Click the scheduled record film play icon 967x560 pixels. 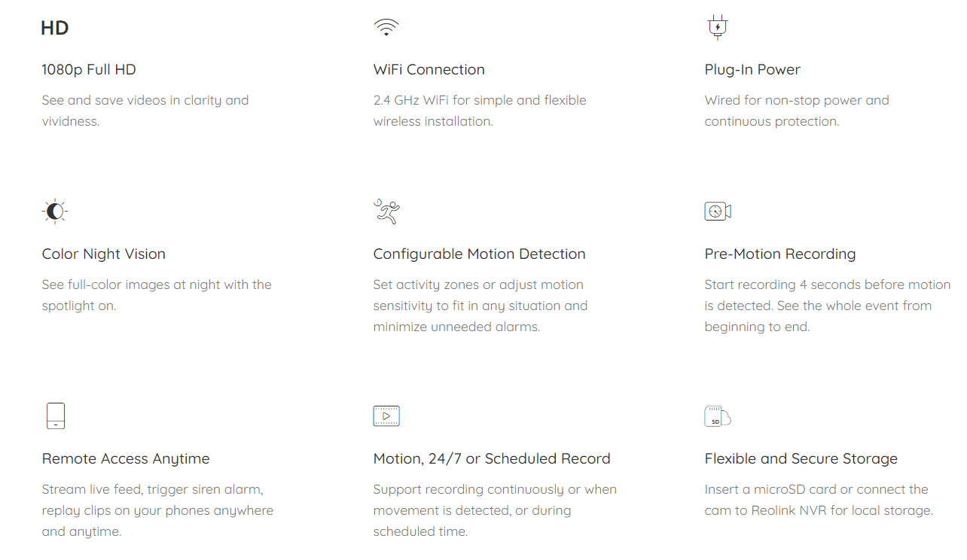coord(386,415)
